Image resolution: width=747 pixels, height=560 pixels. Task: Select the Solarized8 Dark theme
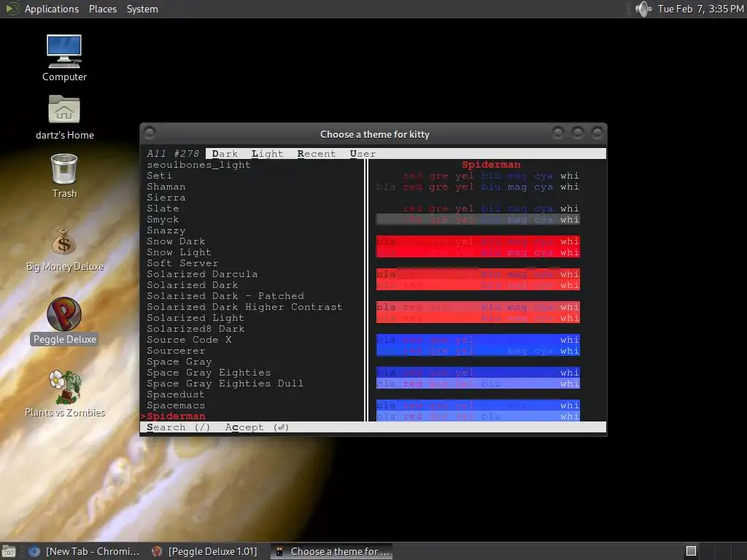pos(196,329)
